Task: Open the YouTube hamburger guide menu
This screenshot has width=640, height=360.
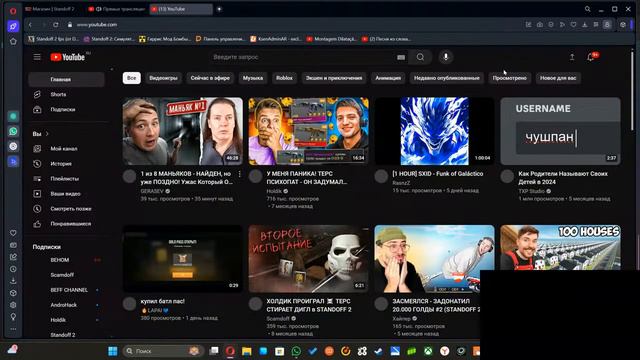Action: 37,57
